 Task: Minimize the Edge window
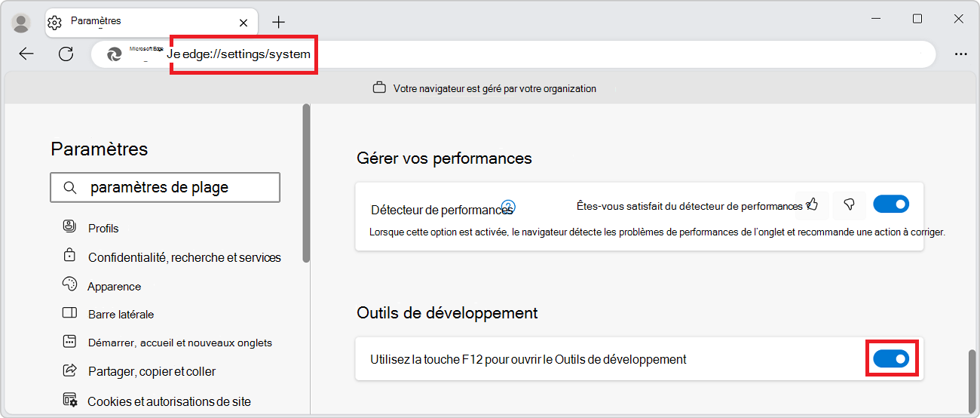pyautogui.click(x=876, y=19)
